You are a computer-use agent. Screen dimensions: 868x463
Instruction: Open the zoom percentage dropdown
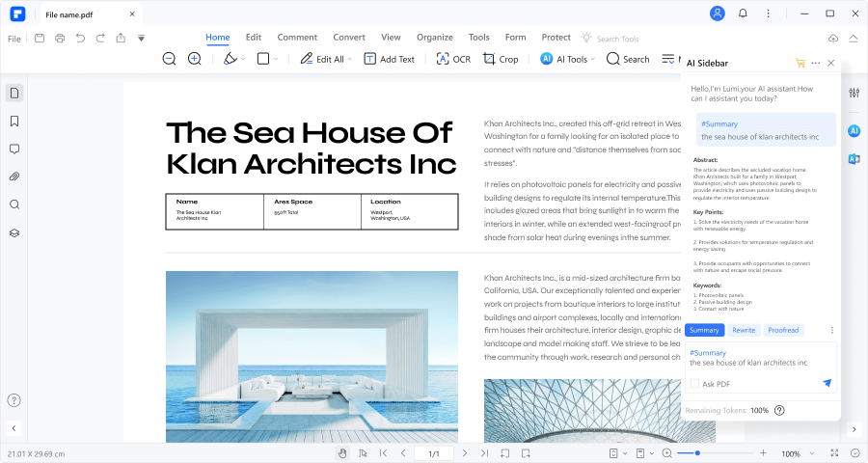[x=811, y=453]
